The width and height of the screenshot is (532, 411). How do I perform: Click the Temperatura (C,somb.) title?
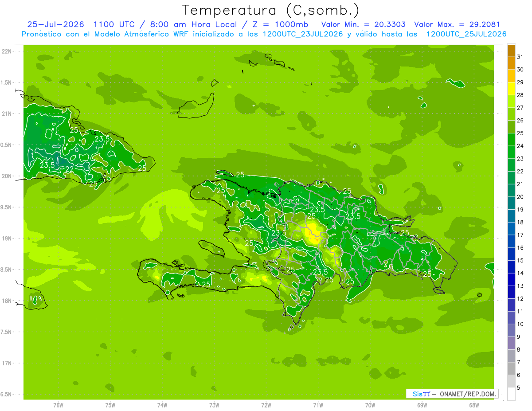pos(271,10)
